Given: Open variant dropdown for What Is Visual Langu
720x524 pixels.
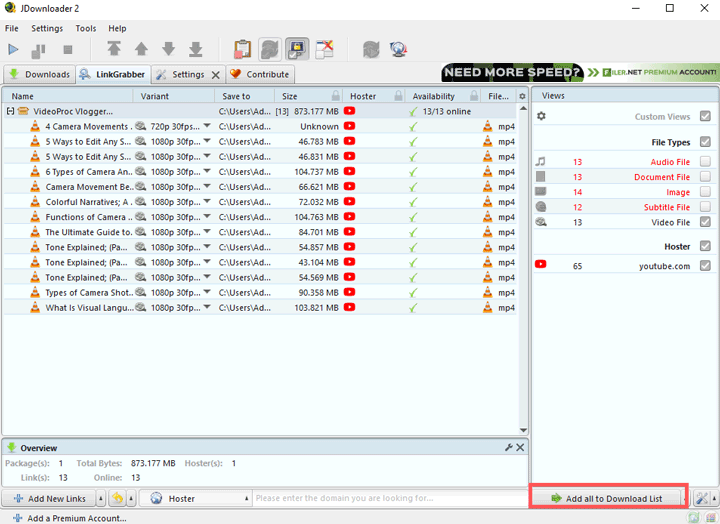Looking at the screenshot, I should point(207,307).
